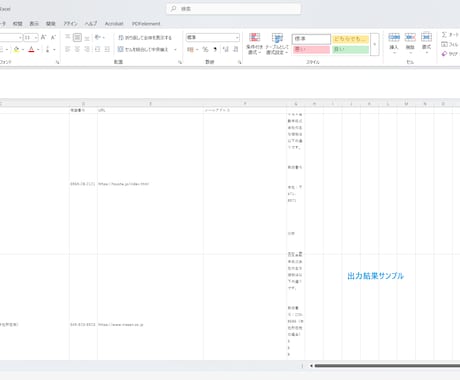Image resolution: width=460 pixels, height=380 pixels.
Task: Apply the yellow Neutral (どちらでも) style
Action: coord(350,39)
